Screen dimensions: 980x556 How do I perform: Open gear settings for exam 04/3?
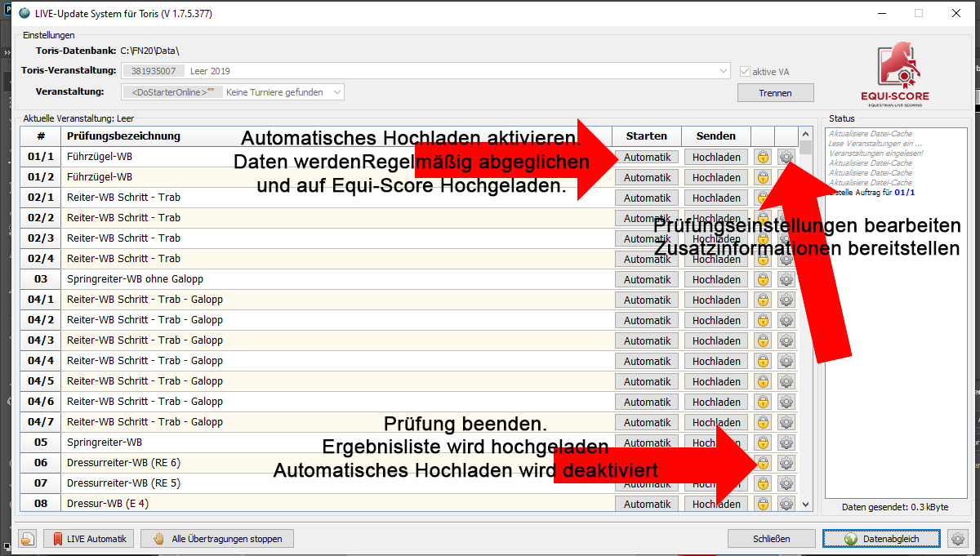click(786, 340)
